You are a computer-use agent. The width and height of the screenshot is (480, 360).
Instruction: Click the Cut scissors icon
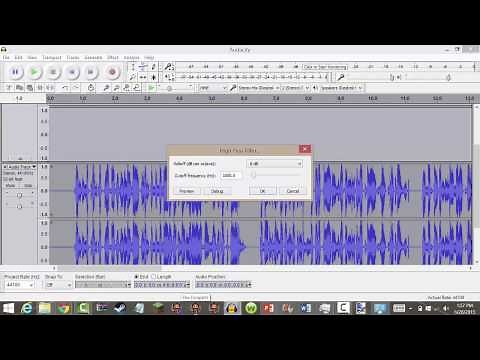point(9,88)
